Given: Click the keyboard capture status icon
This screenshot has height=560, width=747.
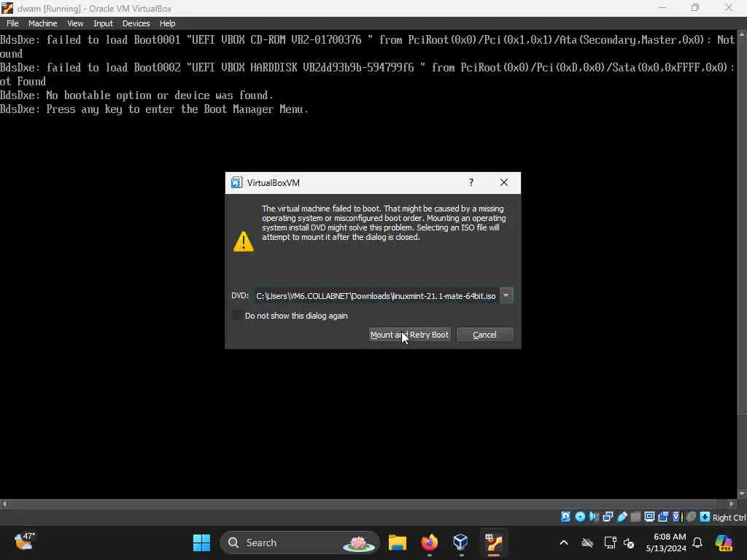Looking at the screenshot, I should pos(705,517).
